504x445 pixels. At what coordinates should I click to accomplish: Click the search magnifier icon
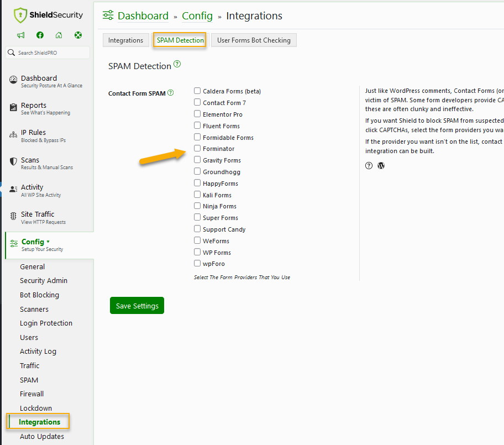pos(11,53)
